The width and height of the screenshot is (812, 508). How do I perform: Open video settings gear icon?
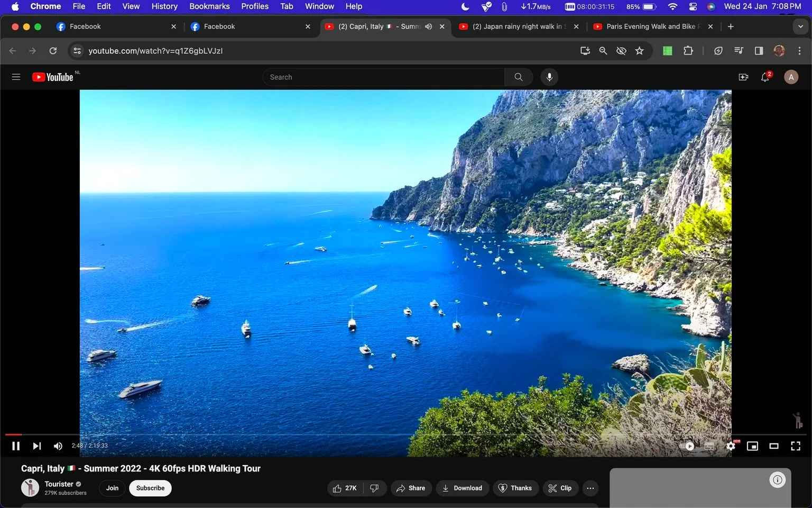coord(731,446)
